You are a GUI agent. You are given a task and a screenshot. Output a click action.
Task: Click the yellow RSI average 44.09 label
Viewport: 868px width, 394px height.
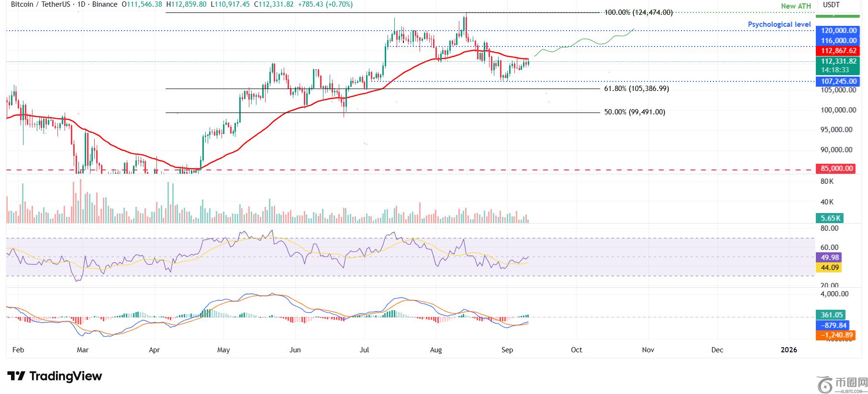(x=828, y=268)
